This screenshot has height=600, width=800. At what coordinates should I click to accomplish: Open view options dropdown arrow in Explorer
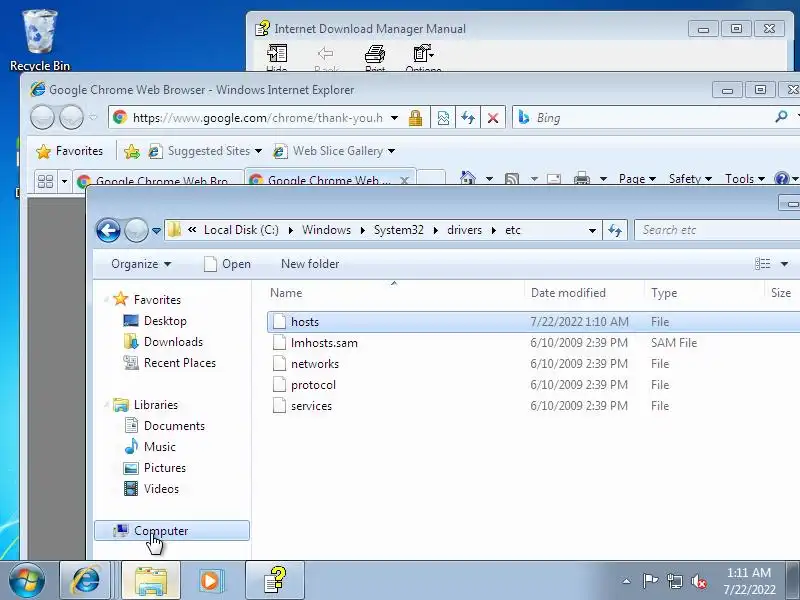pyautogui.click(x=784, y=264)
